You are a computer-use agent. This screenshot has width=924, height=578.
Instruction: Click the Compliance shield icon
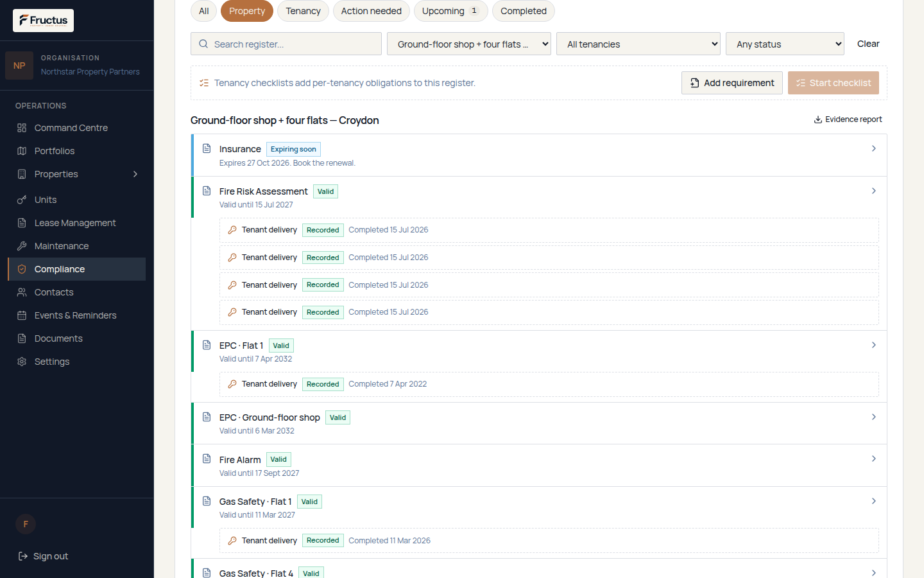[22, 269]
